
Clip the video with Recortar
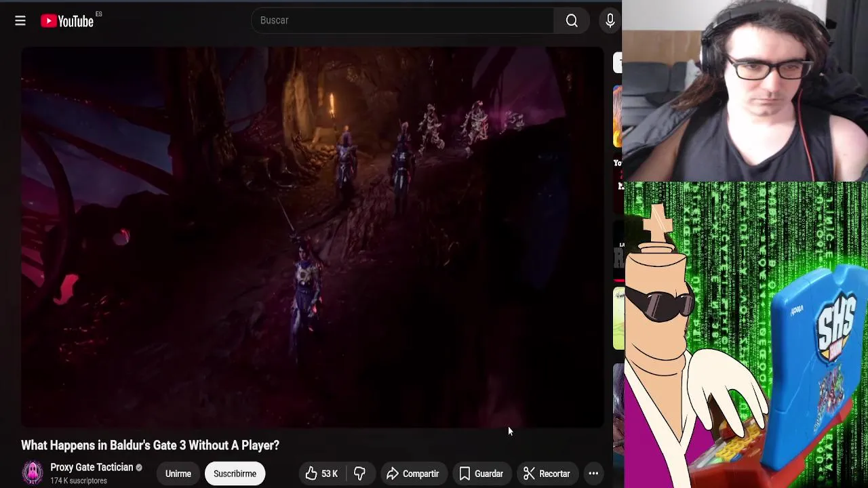click(547, 474)
